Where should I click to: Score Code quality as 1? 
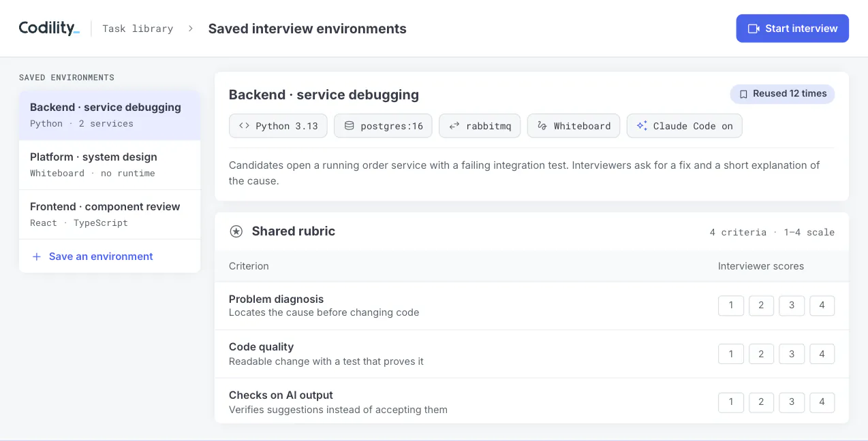731,354
